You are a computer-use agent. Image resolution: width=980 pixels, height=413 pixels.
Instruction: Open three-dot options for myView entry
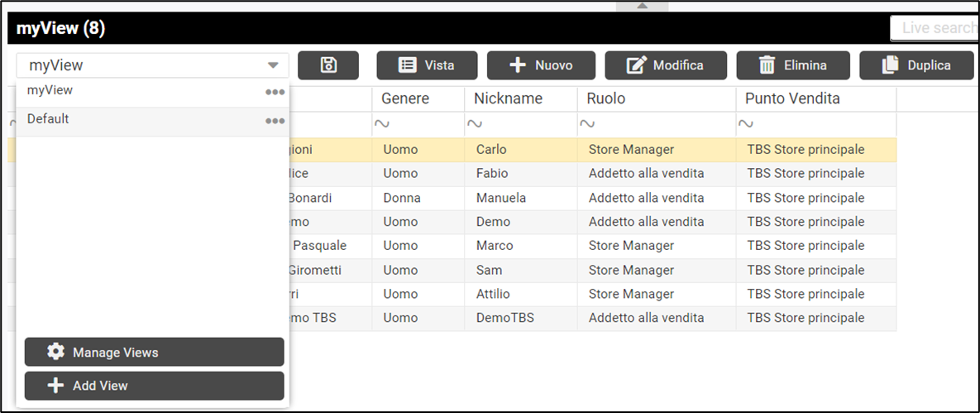click(x=275, y=92)
